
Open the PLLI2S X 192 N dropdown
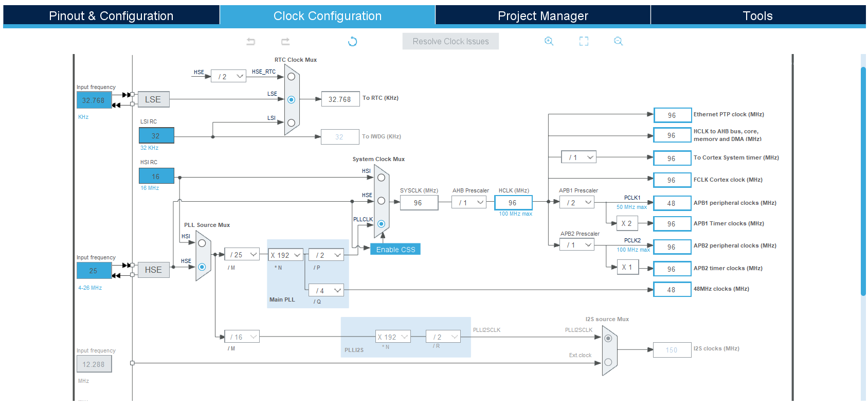click(393, 337)
